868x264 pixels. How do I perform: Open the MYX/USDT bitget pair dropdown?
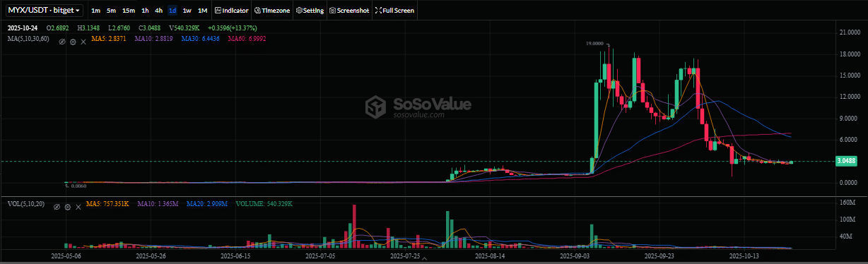(44, 11)
